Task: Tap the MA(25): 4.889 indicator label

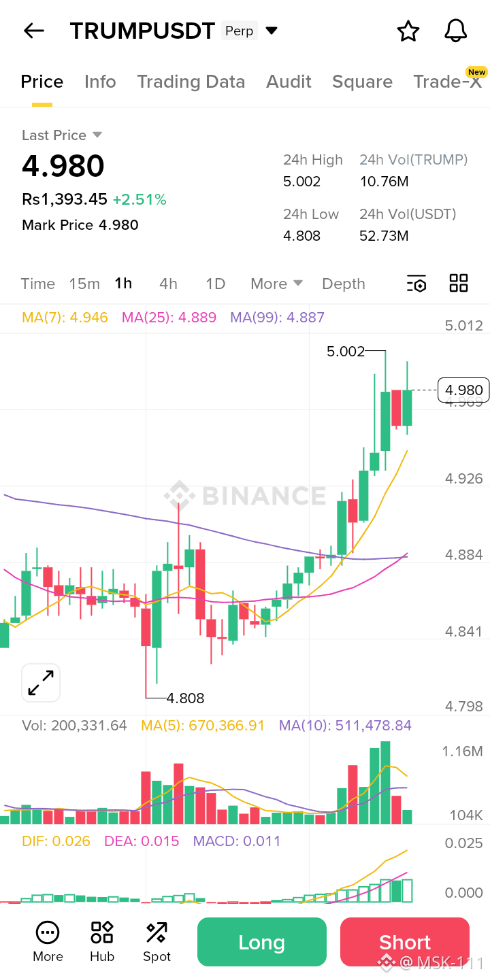Action: 169,317
